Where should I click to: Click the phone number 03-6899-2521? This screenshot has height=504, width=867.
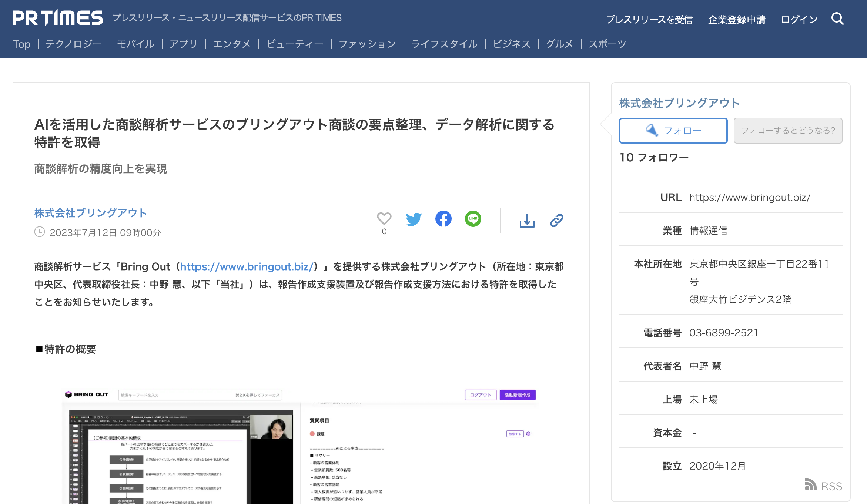724,333
